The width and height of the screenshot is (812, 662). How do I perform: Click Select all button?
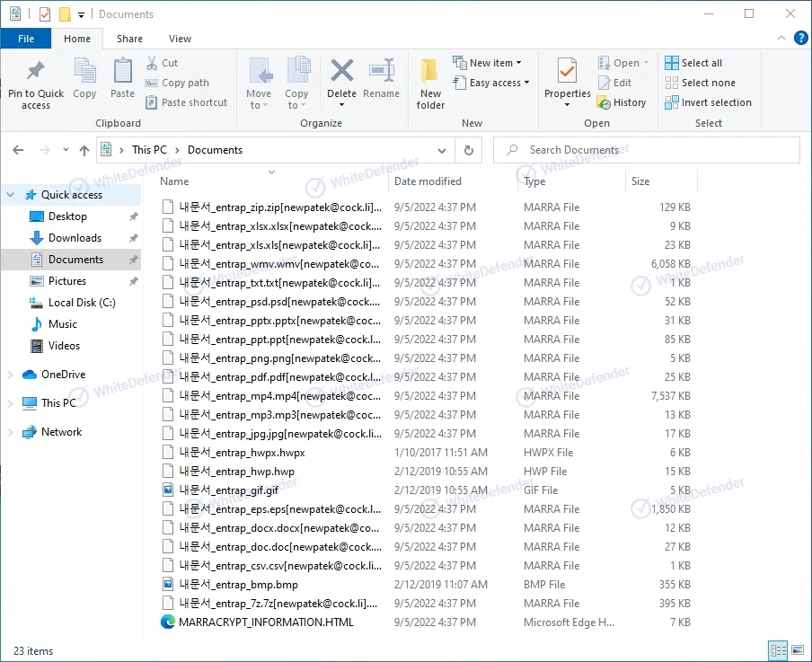coord(693,63)
